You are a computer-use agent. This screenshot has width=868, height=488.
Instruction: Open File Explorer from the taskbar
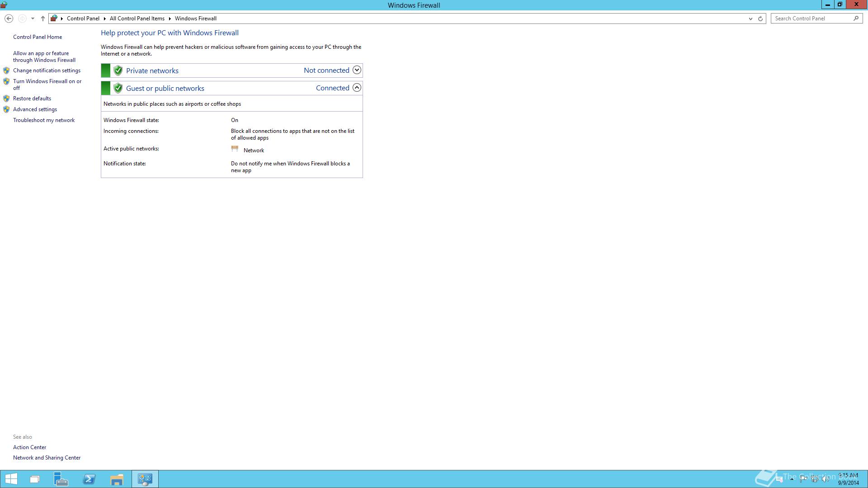(x=117, y=479)
